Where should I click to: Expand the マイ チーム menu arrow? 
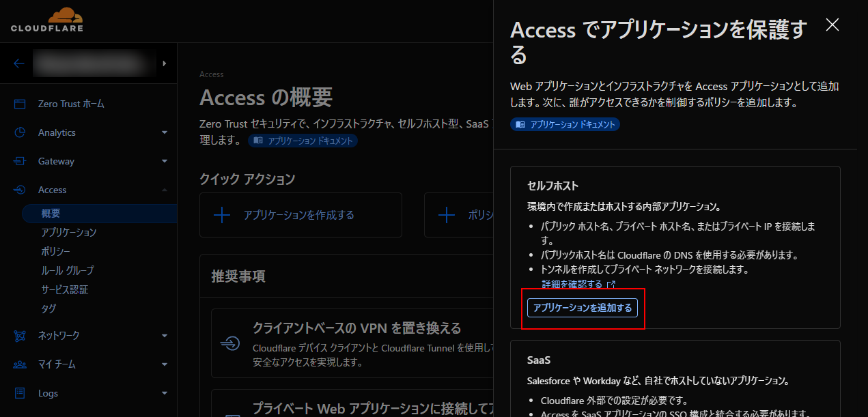165,364
